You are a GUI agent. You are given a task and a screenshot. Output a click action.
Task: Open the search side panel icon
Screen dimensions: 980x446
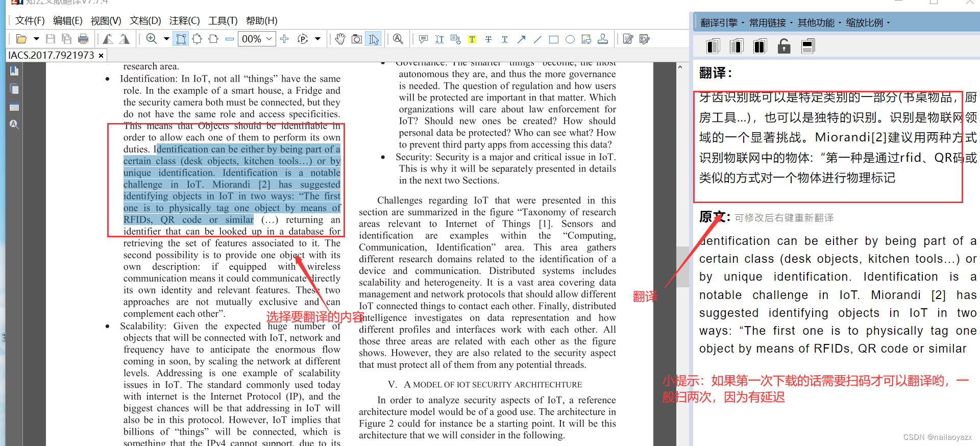14,124
